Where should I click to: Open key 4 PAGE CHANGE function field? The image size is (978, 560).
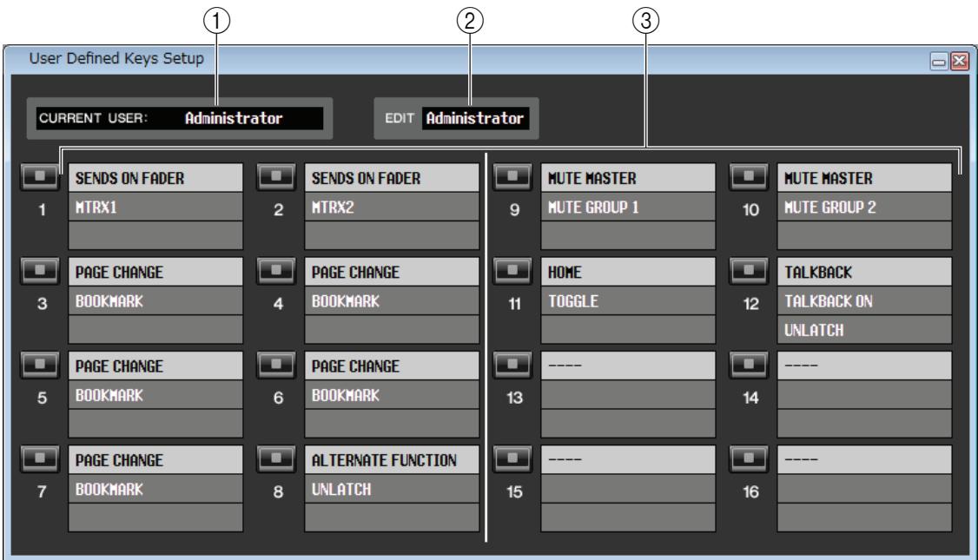pyautogui.click(x=392, y=272)
